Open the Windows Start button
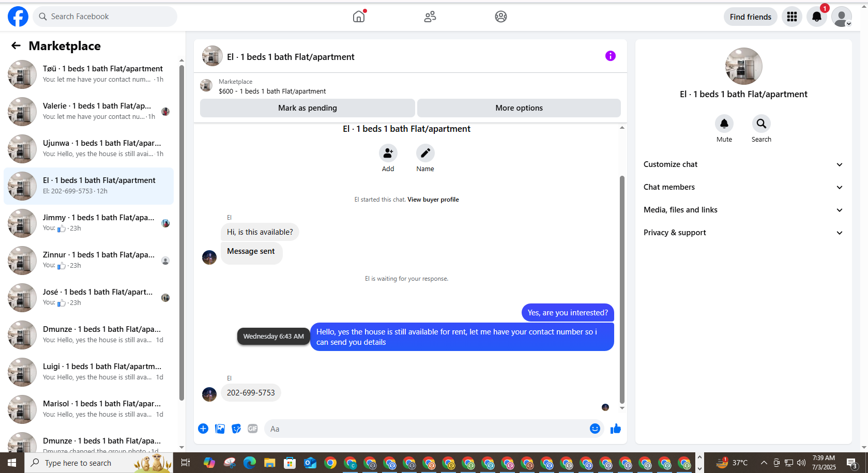This screenshot has height=473, width=868. pyautogui.click(x=12, y=463)
